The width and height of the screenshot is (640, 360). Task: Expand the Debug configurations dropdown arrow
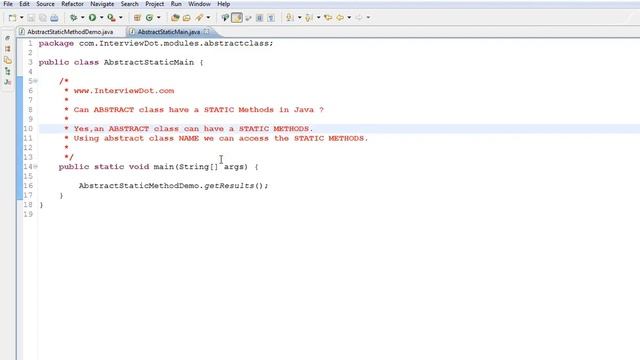point(82,18)
